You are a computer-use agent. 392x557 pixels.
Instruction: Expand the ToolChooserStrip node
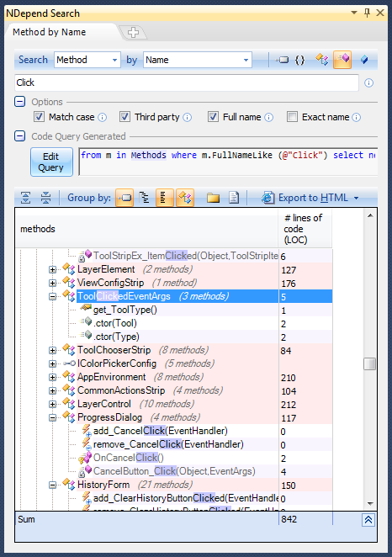pyautogui.click(x=52, y=351)
